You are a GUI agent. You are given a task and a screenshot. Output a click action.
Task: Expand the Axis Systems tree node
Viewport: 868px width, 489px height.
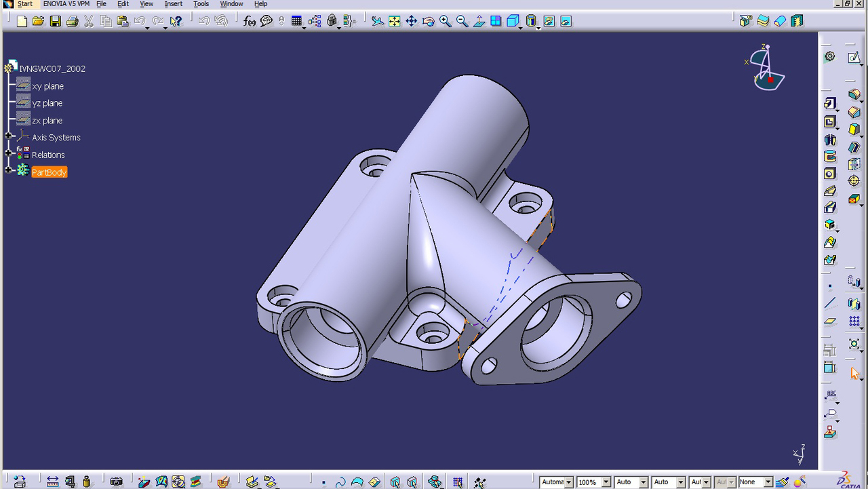[9, 137]
